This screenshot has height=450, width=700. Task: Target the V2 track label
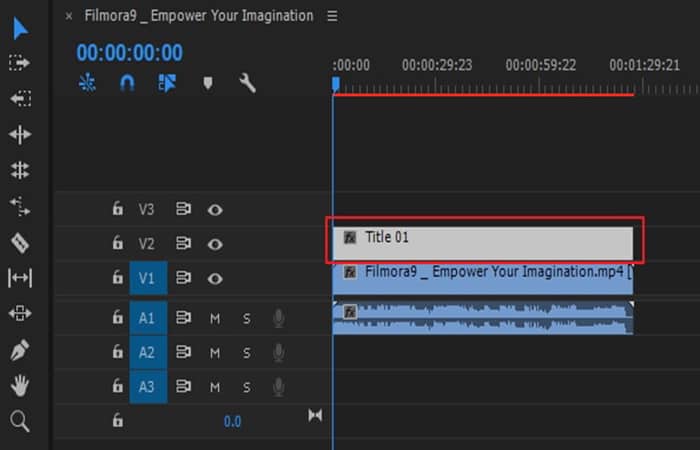pyautogui.click(x=146, y=244)
